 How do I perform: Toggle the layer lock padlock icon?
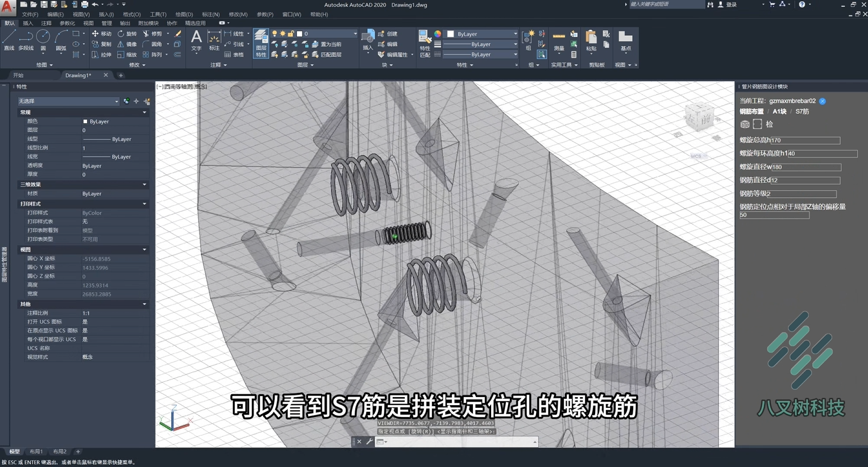coord(291,34)
